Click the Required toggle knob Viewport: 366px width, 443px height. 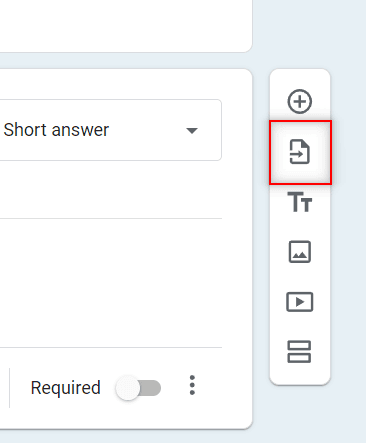(x=127, y=388)
